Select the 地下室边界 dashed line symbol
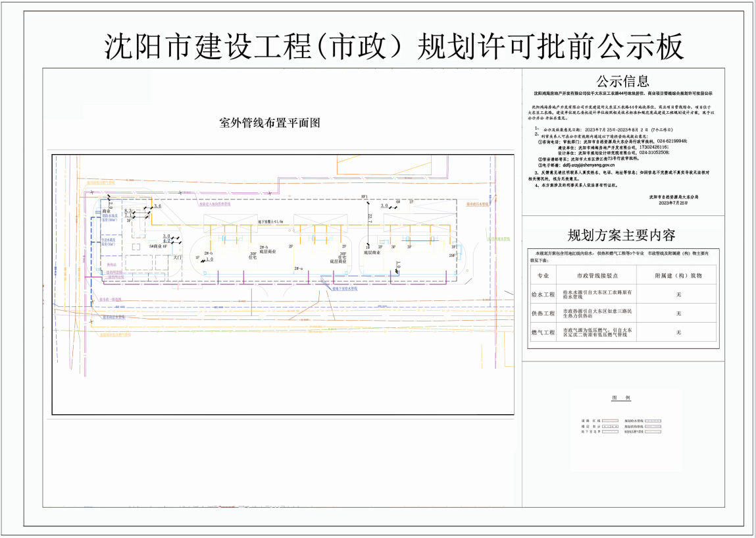Screen dimensions: 756x538 click(x=611, y=431)
